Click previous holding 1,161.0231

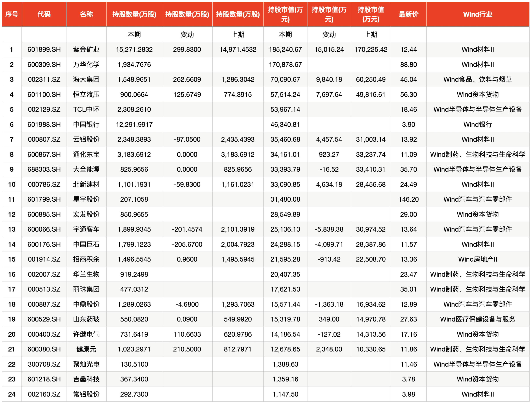(x=238, y=185)
